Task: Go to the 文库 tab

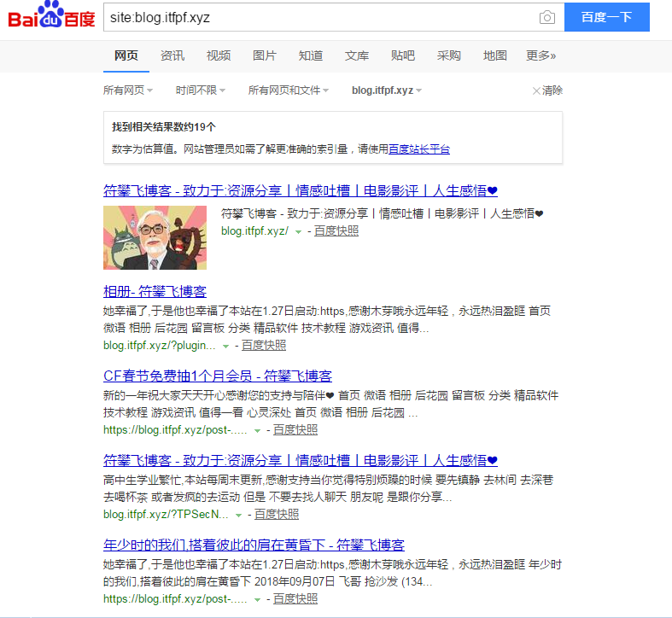Action: (357, 55)
